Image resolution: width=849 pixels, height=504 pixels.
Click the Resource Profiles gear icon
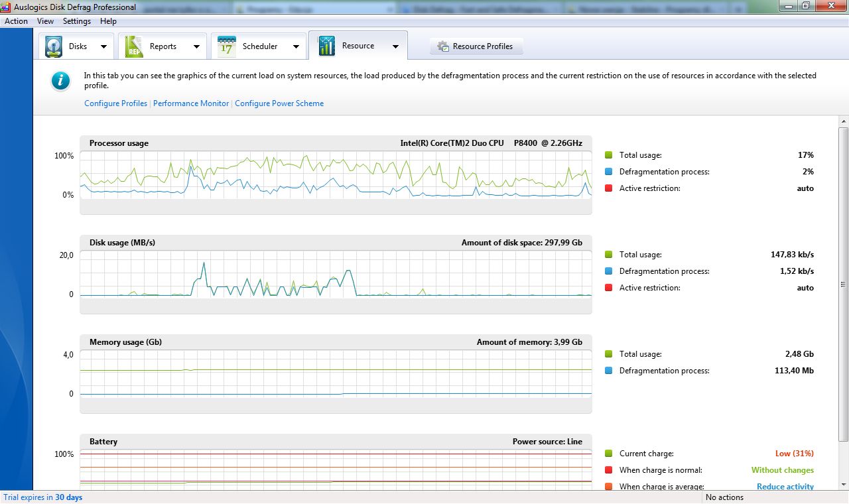point(442,46)
